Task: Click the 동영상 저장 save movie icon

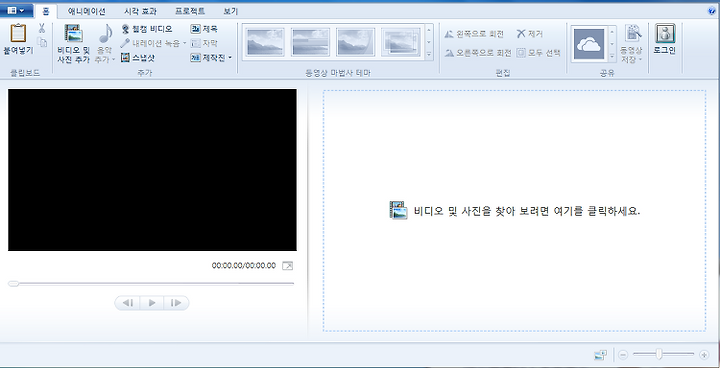Action: (632, 34)
